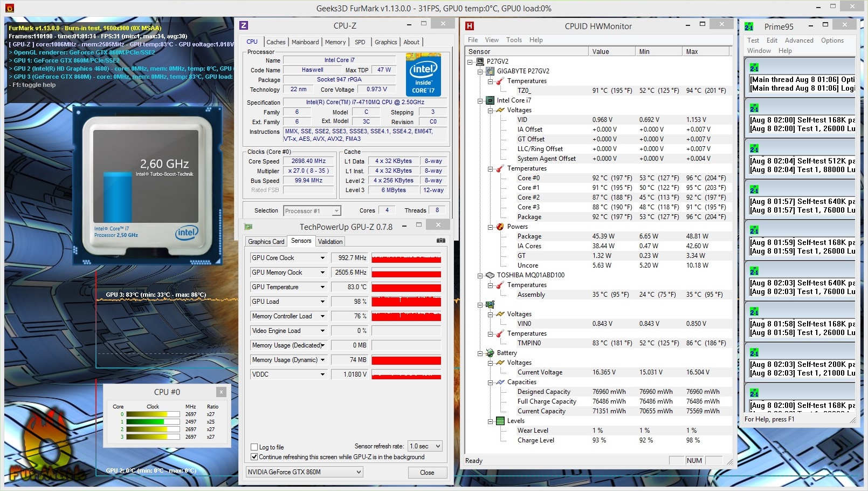Viewport: 868px width, 491px height.
Task: Open the Sensor refresh rate dropdown
Action: click(x=425, y=446)
